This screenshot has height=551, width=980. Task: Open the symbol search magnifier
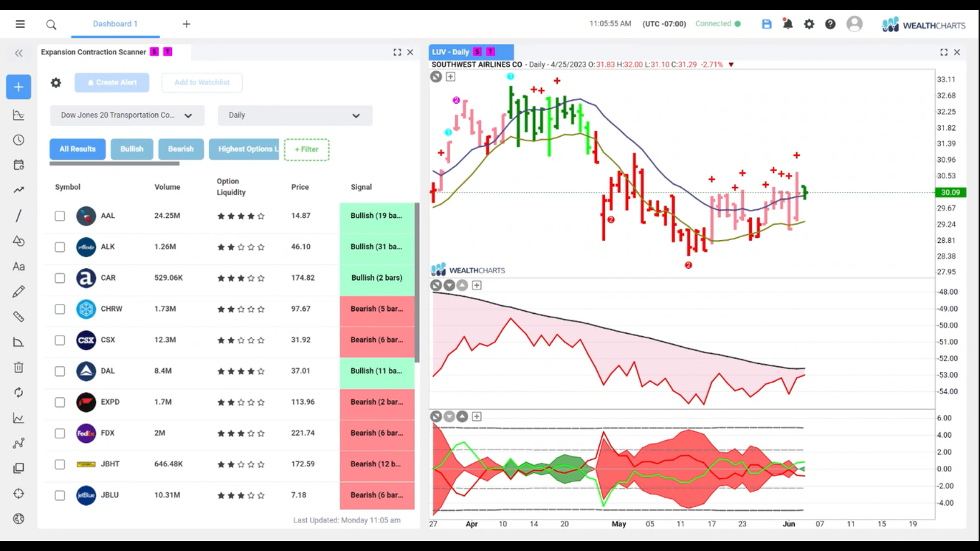point(51,24)
